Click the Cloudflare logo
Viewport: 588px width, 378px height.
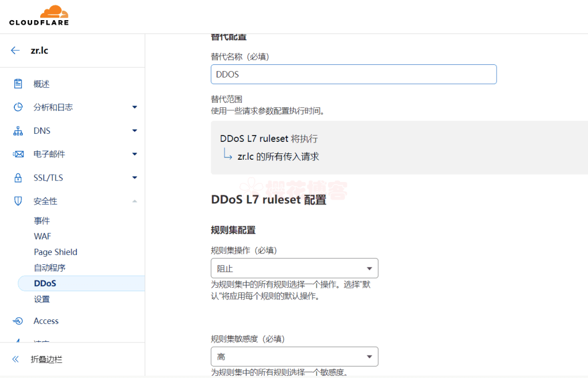click(38, 16)
